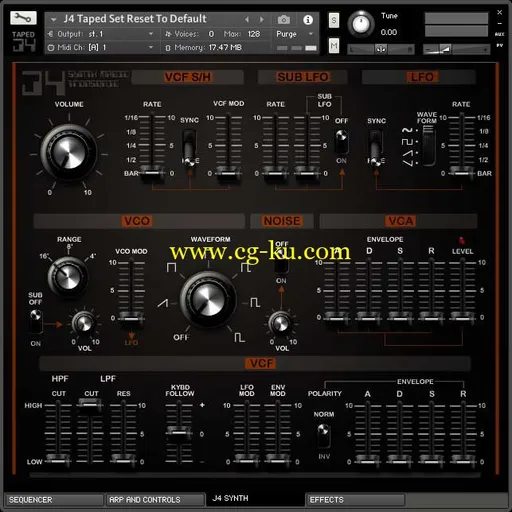Switch to the J4 SYNTH tab
This screenshot has width=512, height=512.
[x=255, y=499]
